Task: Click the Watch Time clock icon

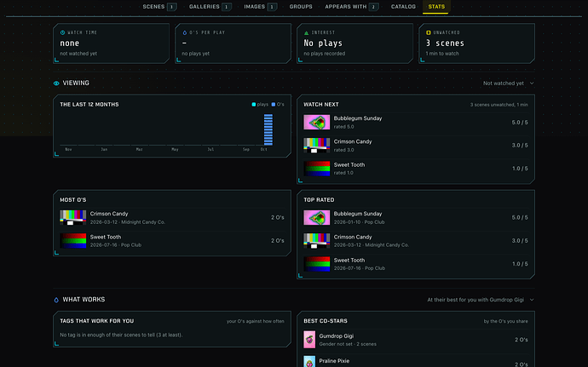Action: click(62, 32)
